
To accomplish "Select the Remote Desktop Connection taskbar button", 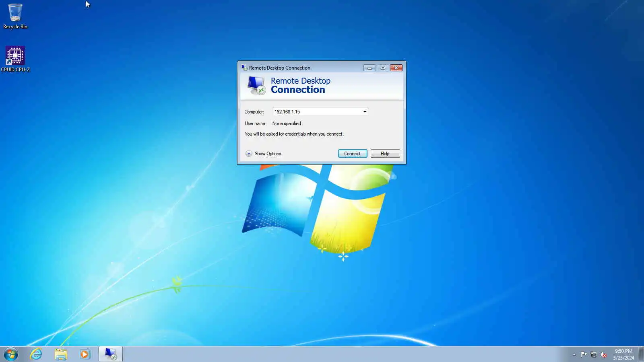I will click(x=111, y=354).
